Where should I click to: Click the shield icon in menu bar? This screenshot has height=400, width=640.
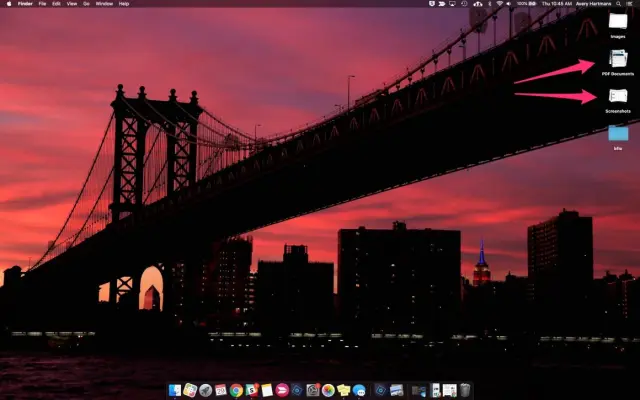(432, 4)
